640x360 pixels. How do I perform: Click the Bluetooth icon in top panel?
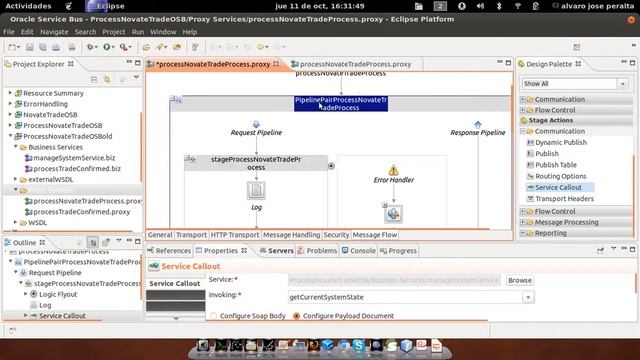click(499, 6)
